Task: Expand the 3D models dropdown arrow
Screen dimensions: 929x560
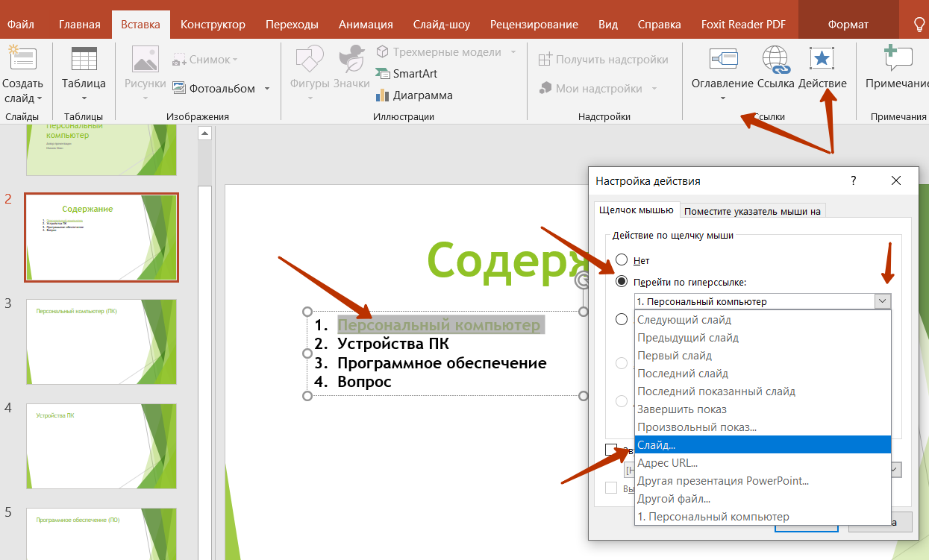Action: (x=513, y=52)
